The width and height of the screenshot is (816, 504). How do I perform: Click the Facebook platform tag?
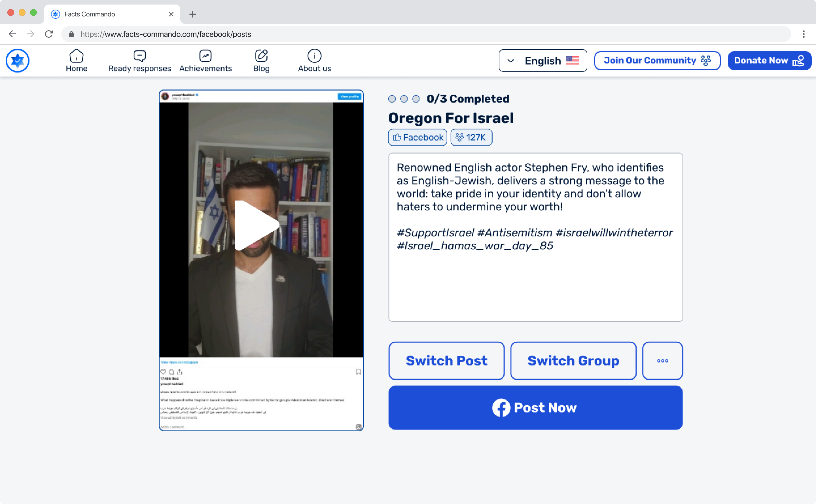pos(417,137)
